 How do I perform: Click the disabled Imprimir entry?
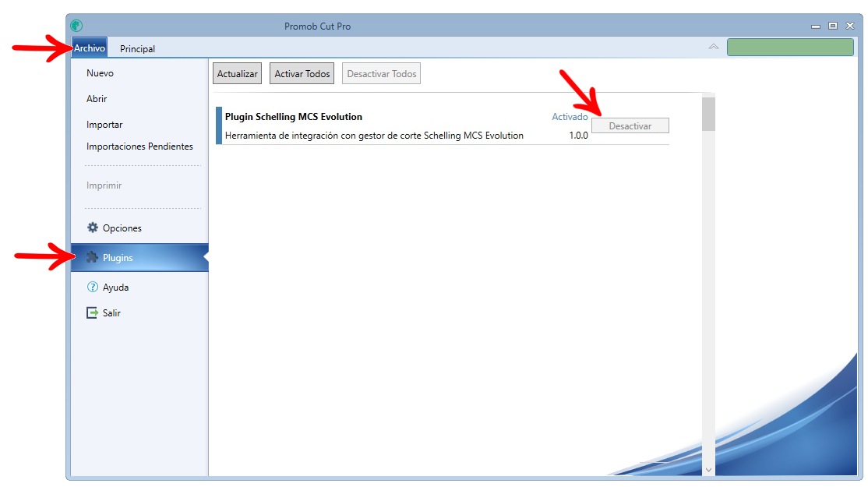pos(104,185)
